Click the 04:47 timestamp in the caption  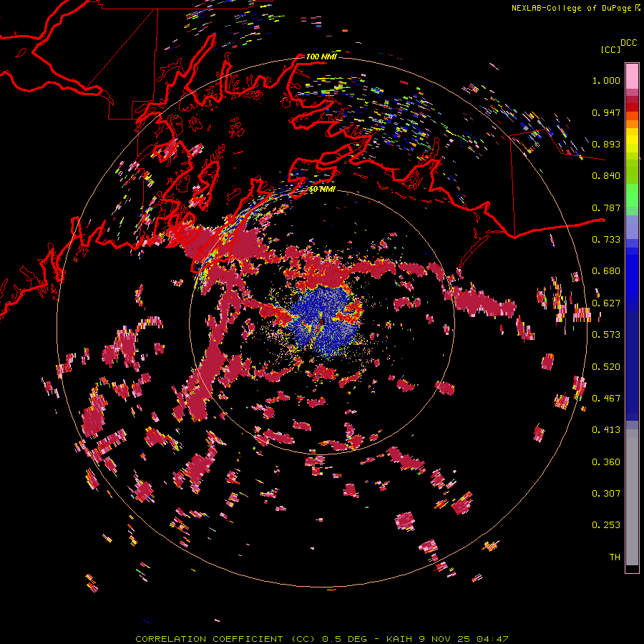(x=492, y=639)
